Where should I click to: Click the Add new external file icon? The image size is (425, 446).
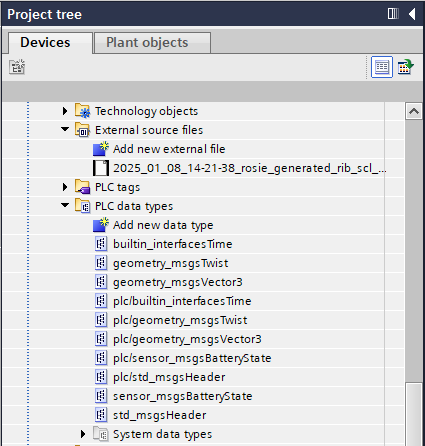101,149
